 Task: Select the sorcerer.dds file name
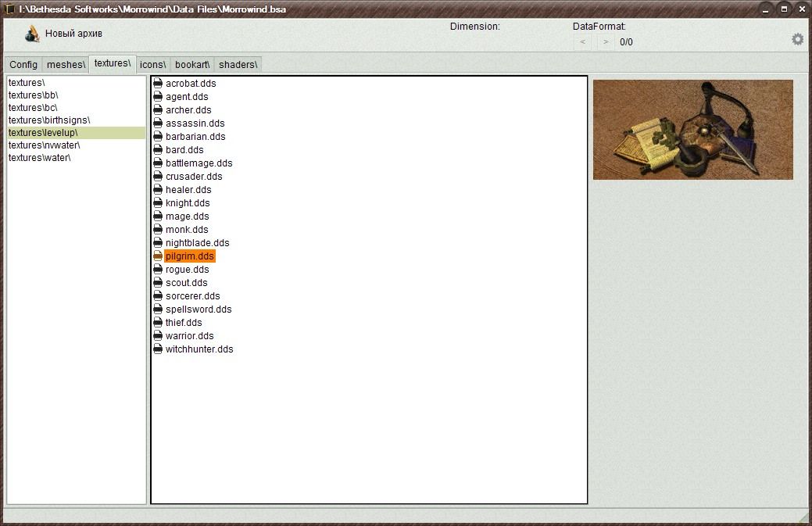192,296
